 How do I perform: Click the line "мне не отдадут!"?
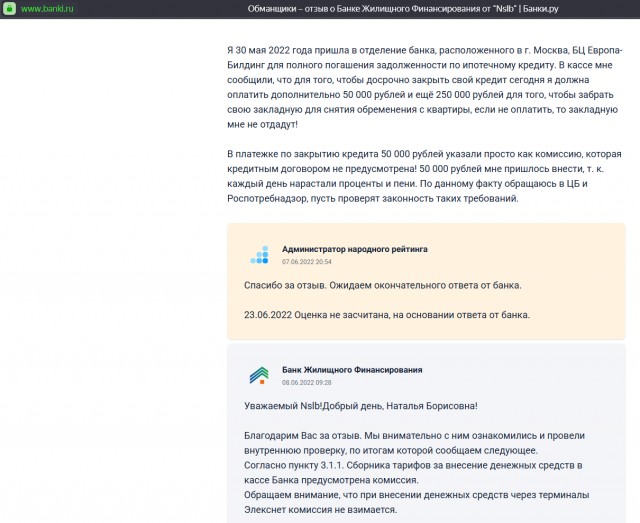262,125
